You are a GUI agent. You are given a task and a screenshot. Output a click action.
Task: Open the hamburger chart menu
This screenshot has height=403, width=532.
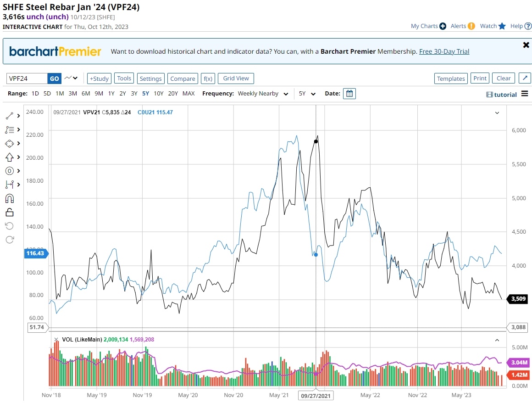point(525,94)
